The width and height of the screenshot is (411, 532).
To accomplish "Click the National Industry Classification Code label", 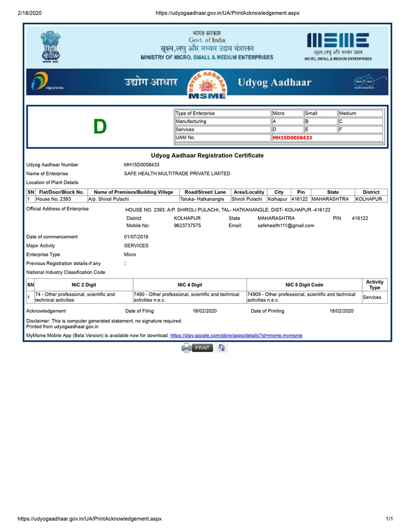I will (66, 272).
